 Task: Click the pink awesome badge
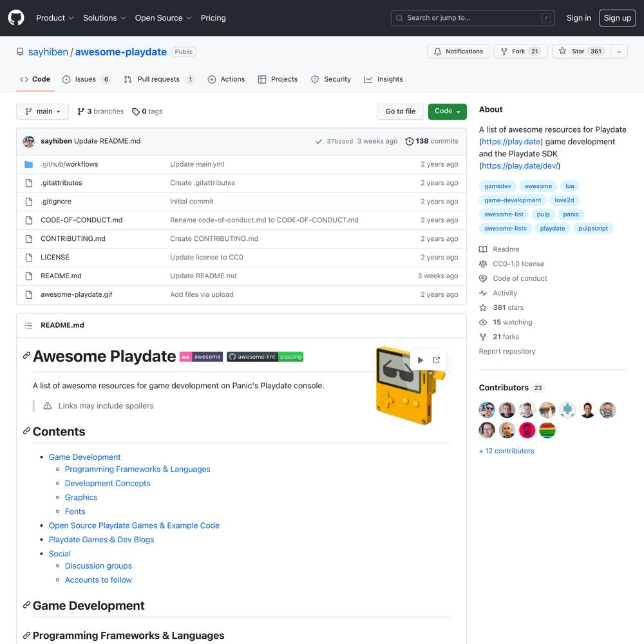click(201, 357)
